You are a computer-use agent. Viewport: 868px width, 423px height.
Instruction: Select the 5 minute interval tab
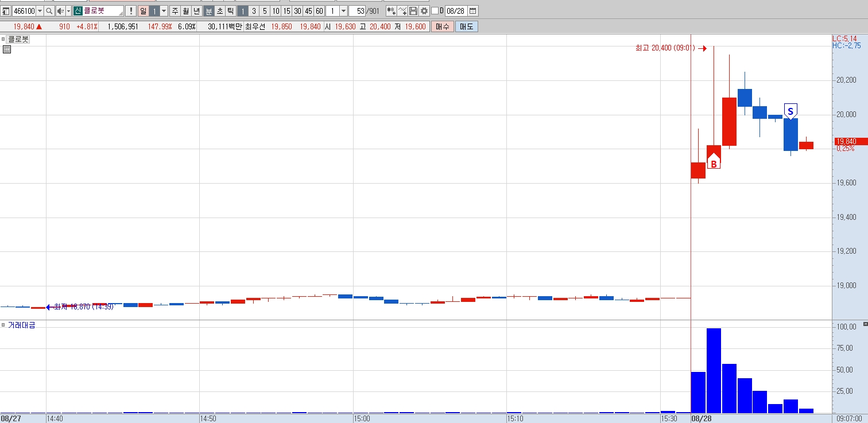[265, 11]
